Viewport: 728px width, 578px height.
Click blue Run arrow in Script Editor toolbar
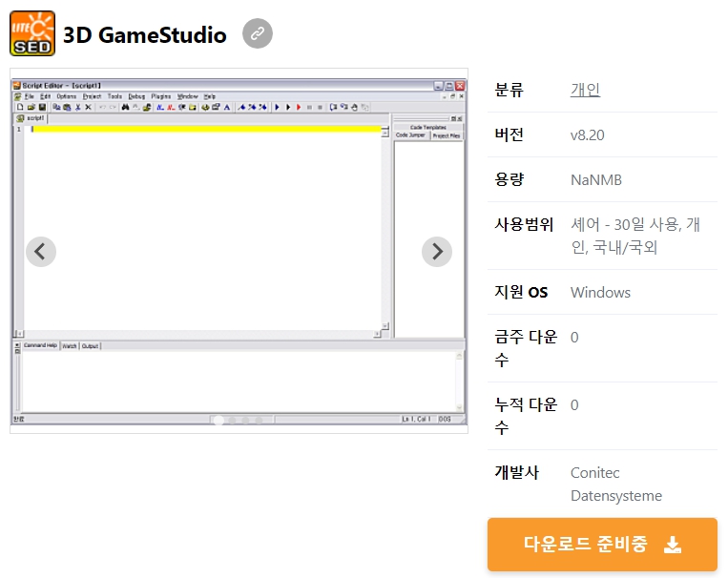277,107
